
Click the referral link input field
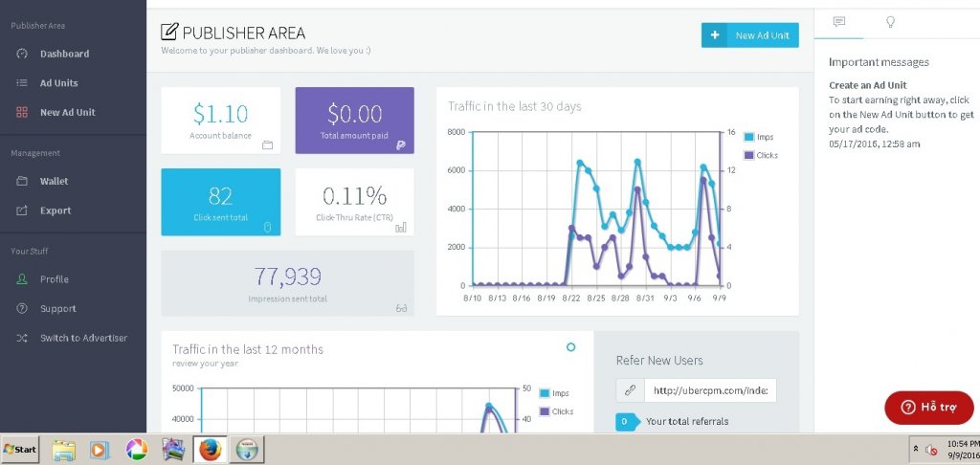point(710,390)
